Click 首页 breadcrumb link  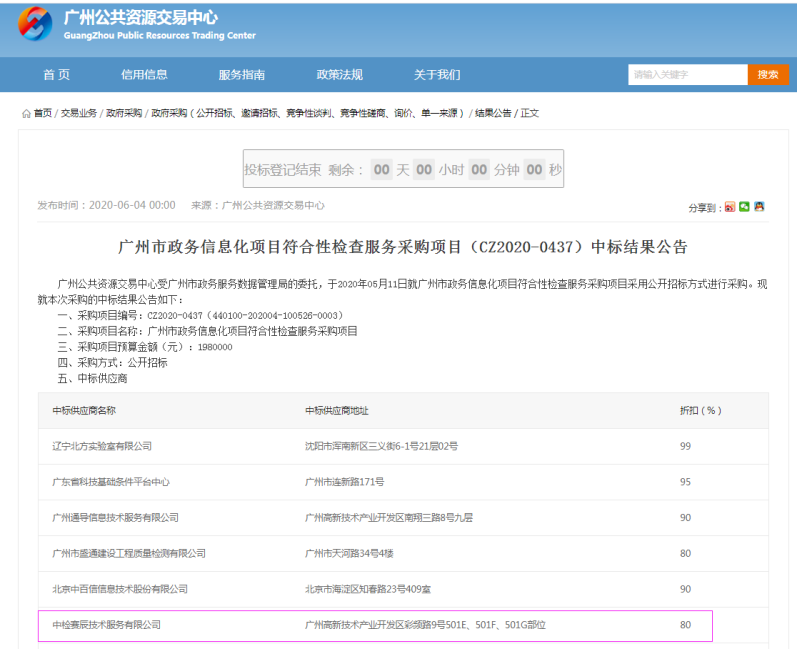(x=43, y=113)
